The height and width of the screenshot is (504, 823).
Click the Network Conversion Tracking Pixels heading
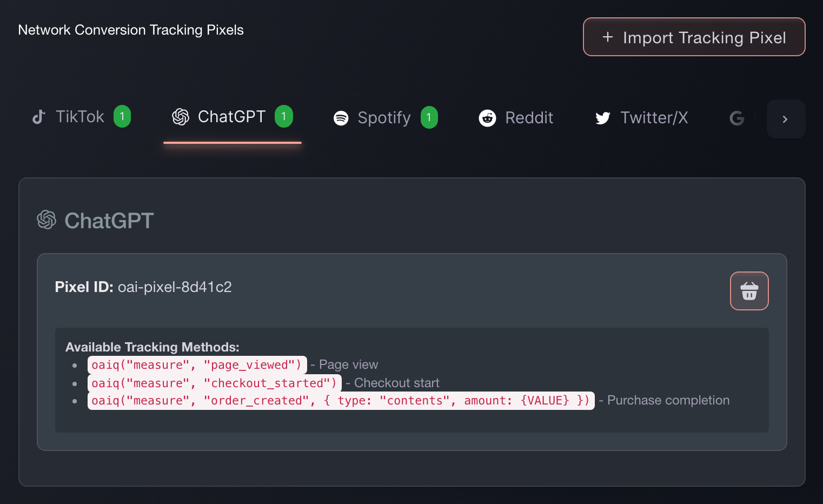[x=131, y=30]
